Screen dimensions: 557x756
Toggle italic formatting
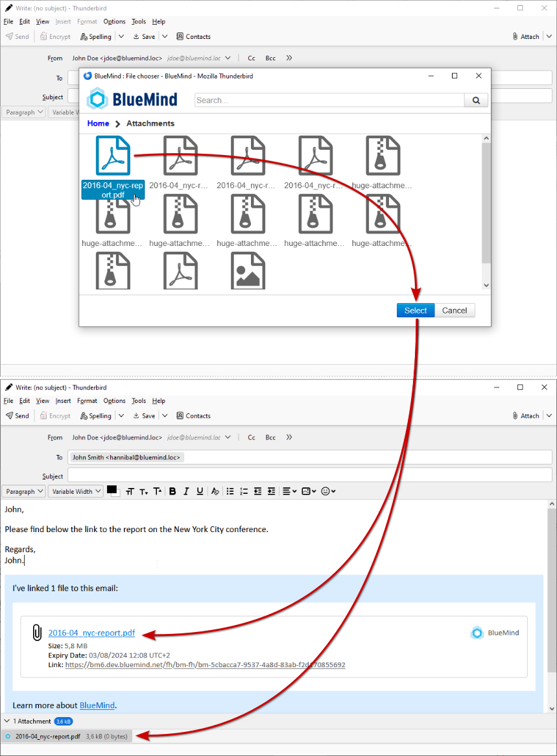186,491
